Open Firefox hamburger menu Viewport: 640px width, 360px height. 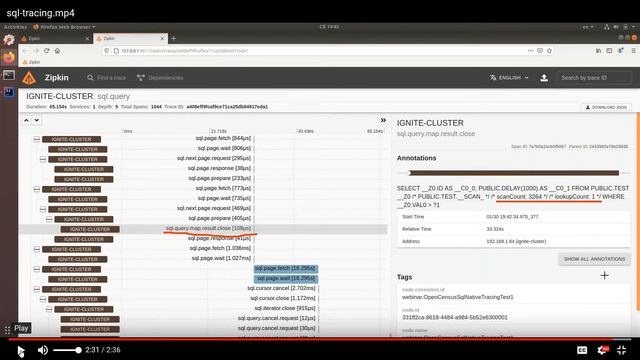(633, 51)
